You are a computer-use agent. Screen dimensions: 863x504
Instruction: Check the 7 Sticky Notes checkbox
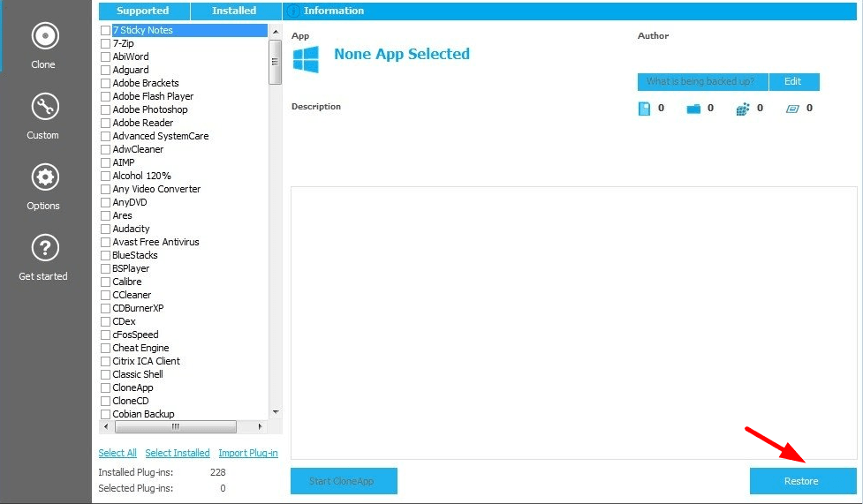pyautogui.click(x=106, y=30)
